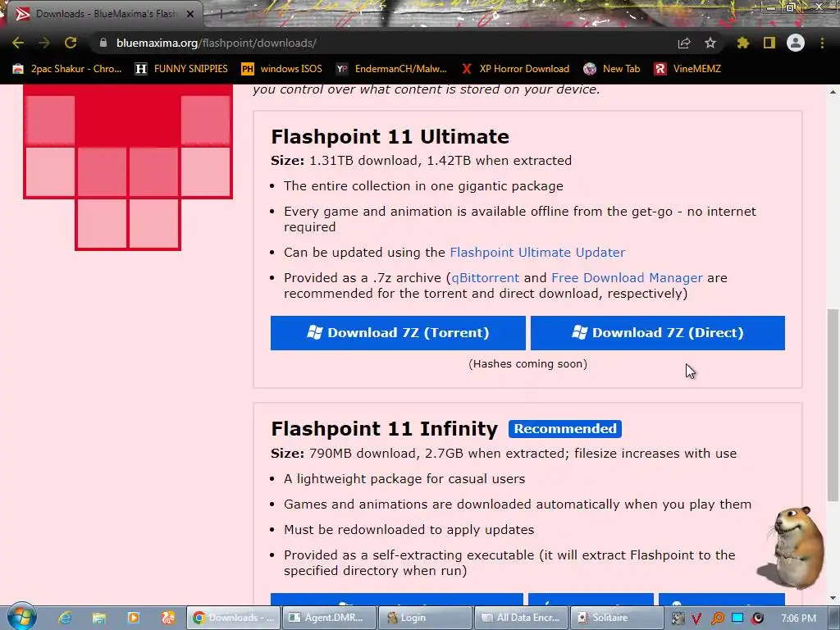The height and width of the screenshot is (630, 840).
Task: Click the taskbar clock showing 7:06 PM
Action: point(798,619)
